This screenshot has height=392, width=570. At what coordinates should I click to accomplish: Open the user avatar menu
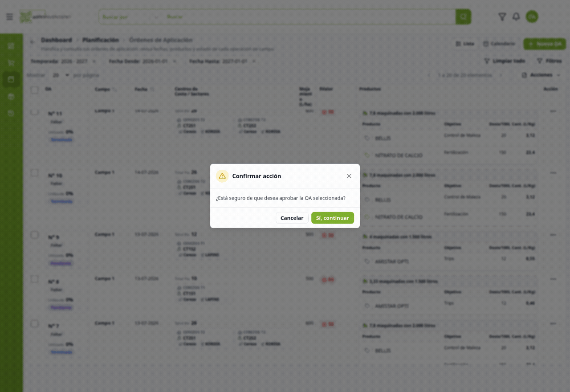[x=532, y=17]
